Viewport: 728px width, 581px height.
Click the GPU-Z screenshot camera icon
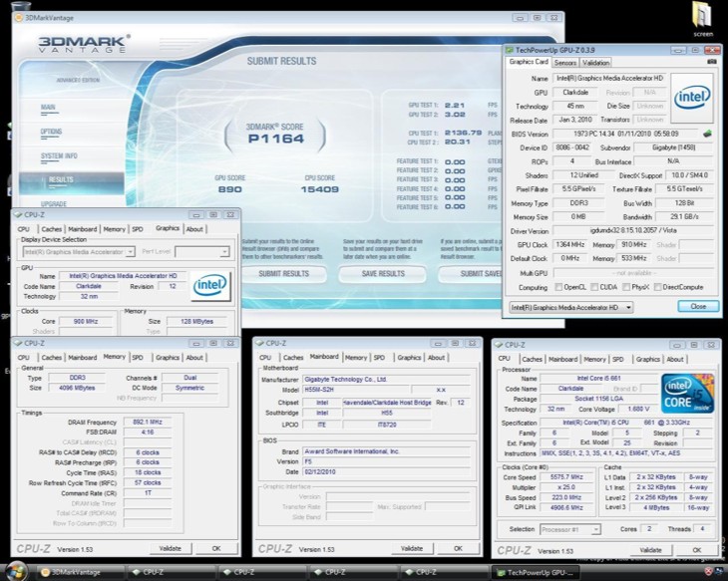pyautogui.click(x=711, y=62)
